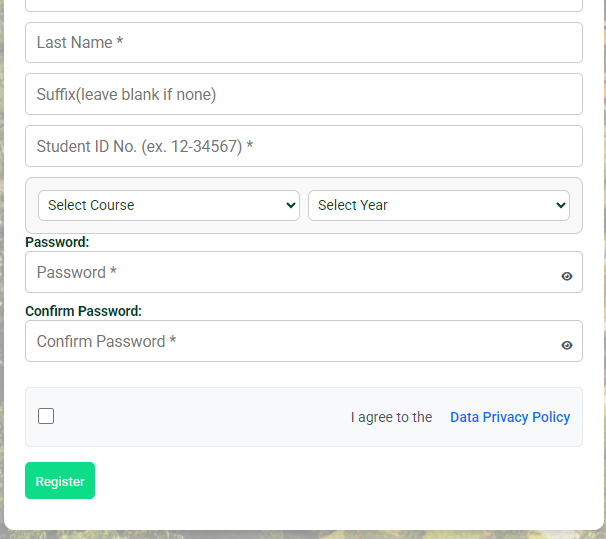Click the green Register button
The image size is (606, 539).
pyautogui.click(x=60, y=481)
